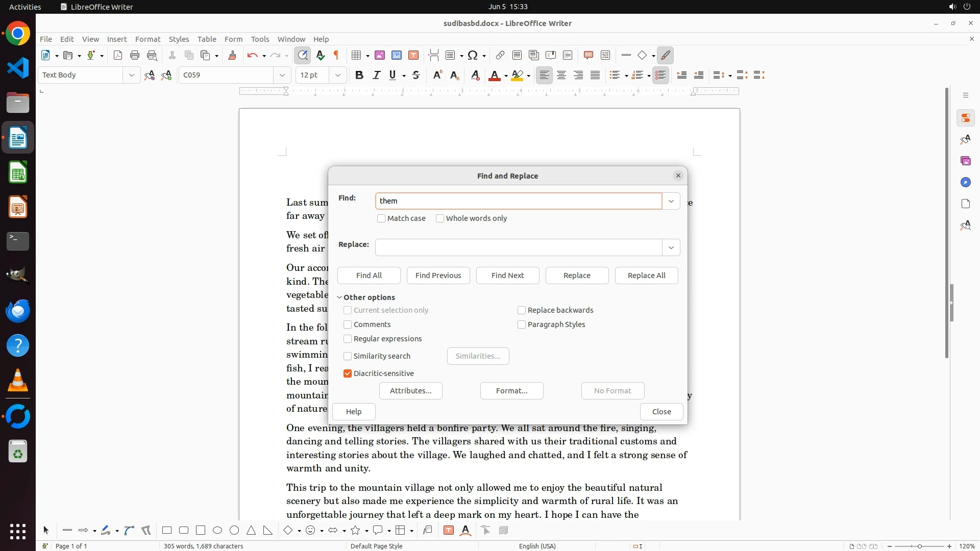This screenshot has height=551, width=980.
Task: Toggle formatting marks pilcrow icon
Action: tap(336, 55)
